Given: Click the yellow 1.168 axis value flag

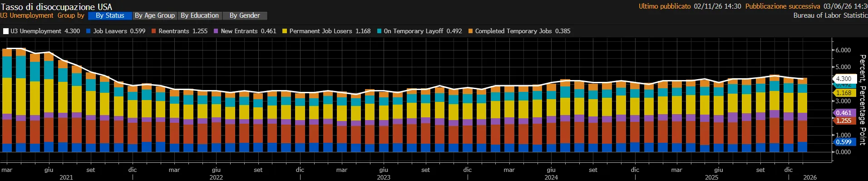Looking at the screenshot, I should (844, 93).
